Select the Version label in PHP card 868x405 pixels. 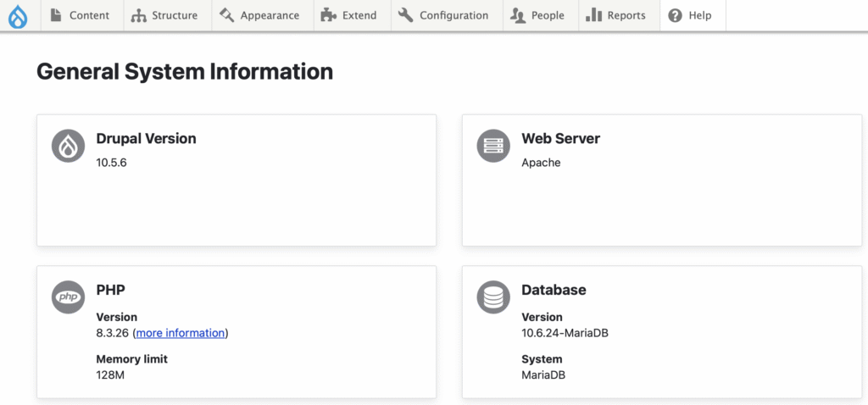point(117,317)
